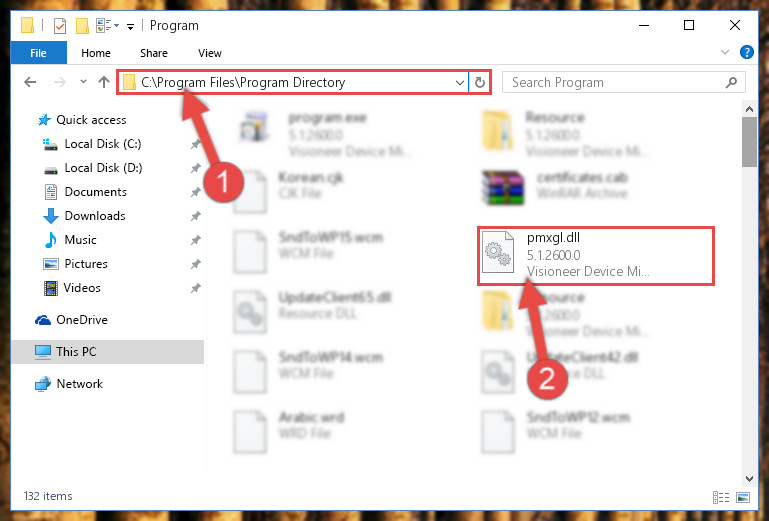Refresh the current folder view
Image resolution: width=769 pixels, height=521 pixels.
480,82
